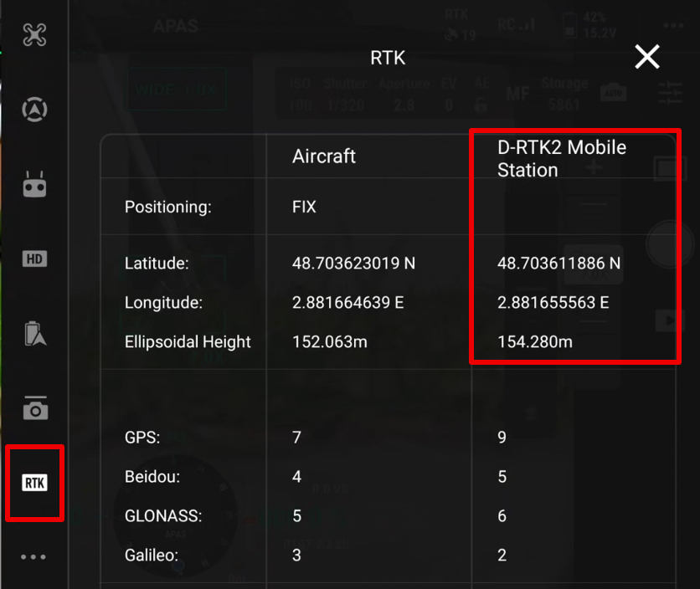Open HD image transmission settings
Viewport: 700px width, 589px height.
tap(33, 259)
